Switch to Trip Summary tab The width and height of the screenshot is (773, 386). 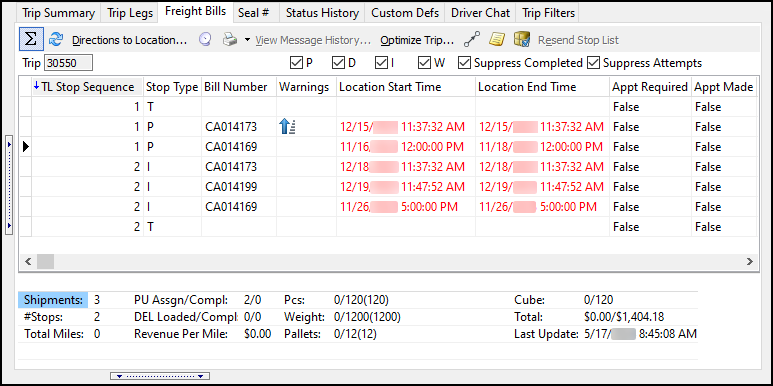click(x=59, y=13)
